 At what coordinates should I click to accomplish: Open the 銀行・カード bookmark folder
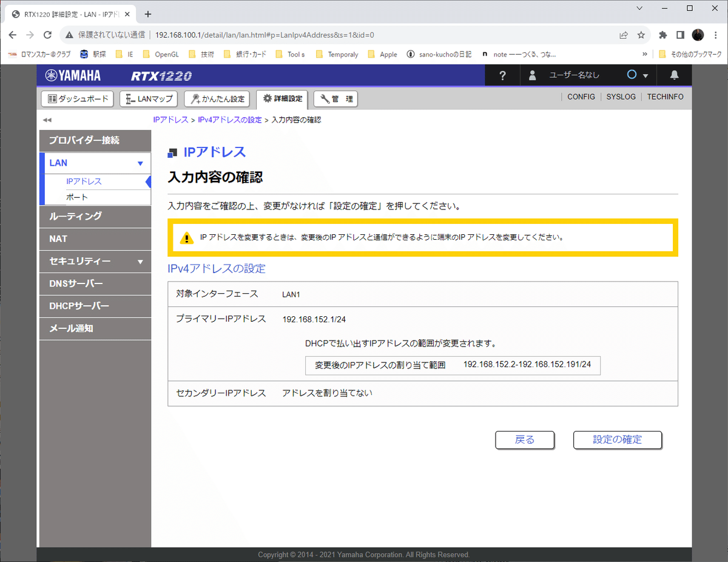(x=244, y=54)
